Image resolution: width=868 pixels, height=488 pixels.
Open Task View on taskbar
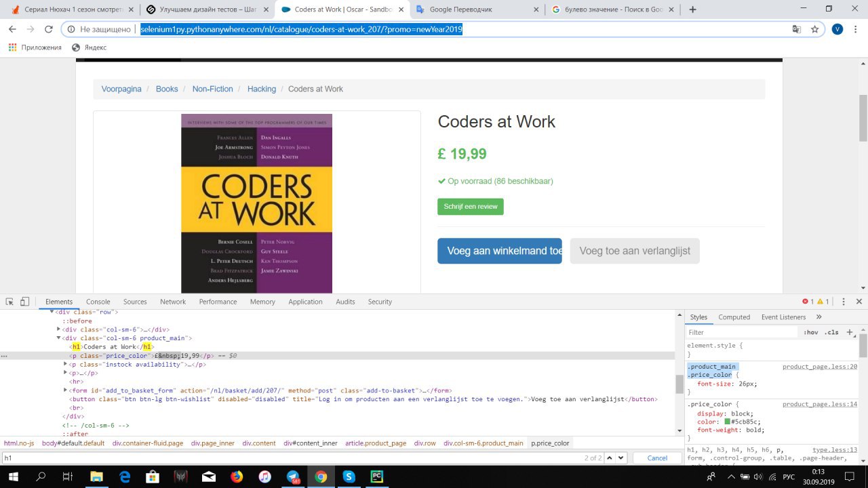67,476
